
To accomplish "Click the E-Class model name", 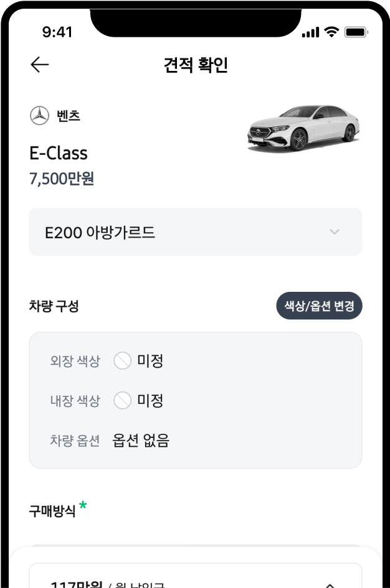I will click(59, 153).
